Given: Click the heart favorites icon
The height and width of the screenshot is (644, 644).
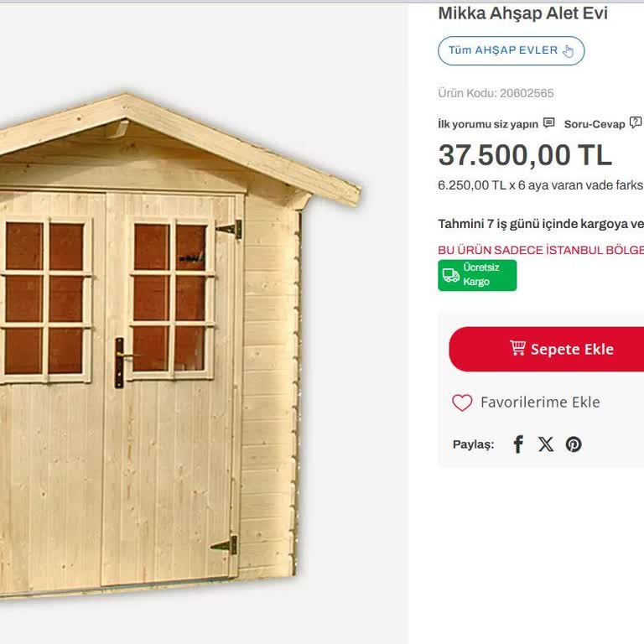Looking at the screenshot, I should click(462, 402).
